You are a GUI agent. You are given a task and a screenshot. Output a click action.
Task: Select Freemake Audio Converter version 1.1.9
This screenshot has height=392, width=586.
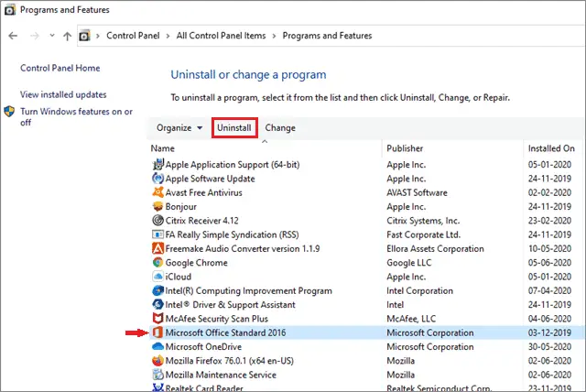[366, 248]
